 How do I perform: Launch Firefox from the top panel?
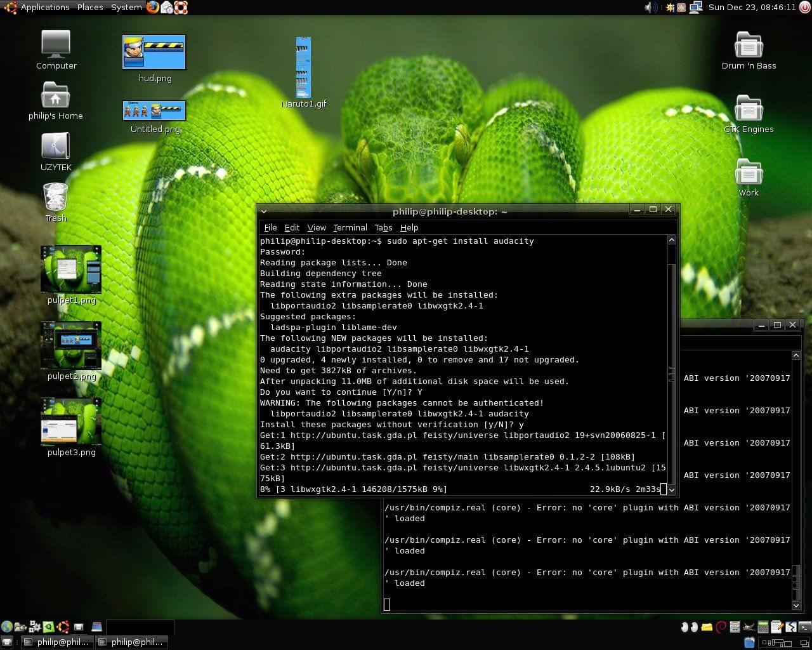pyautogui.click(x=153, y=7)
